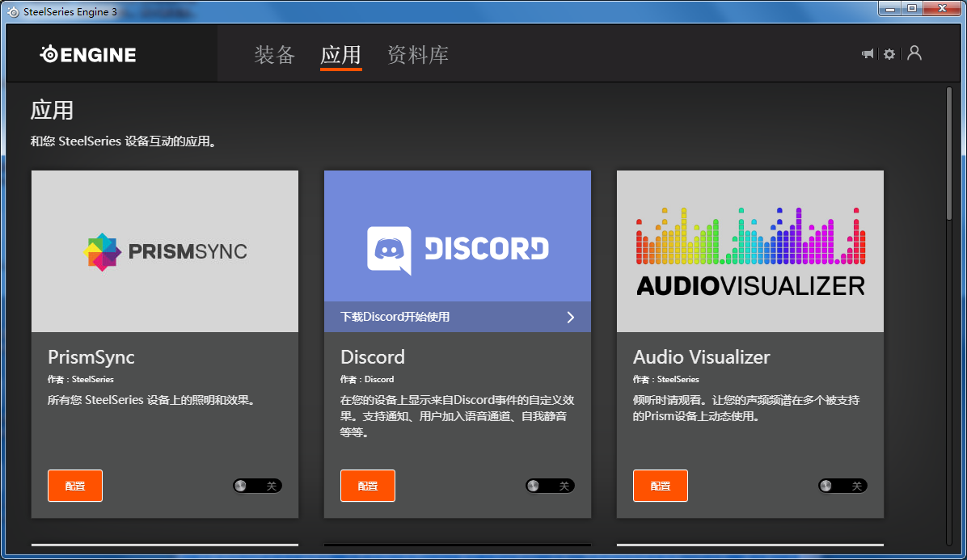Screen dimensions: 967x560
Task: Switch on the Audio Visualizer toggle
Action: click(842, 486)
